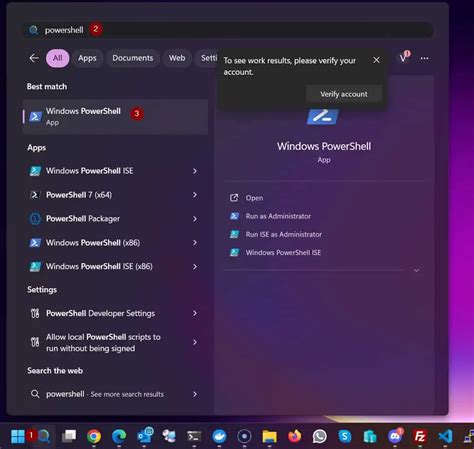
Task: Launch Firefox from the taskbar
Action: tap(295, 436)
